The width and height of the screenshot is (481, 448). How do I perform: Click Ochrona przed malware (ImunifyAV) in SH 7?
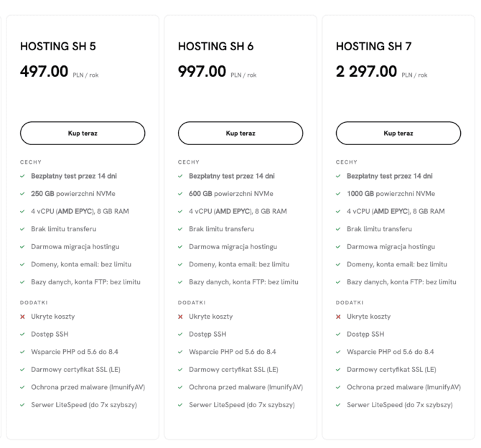click(403, 387)
